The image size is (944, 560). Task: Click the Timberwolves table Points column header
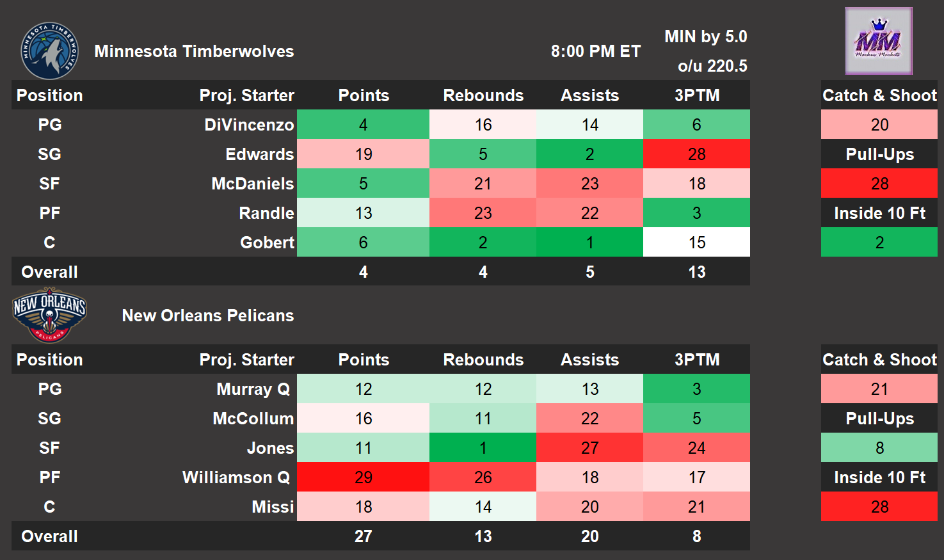[x=364, y=95]
